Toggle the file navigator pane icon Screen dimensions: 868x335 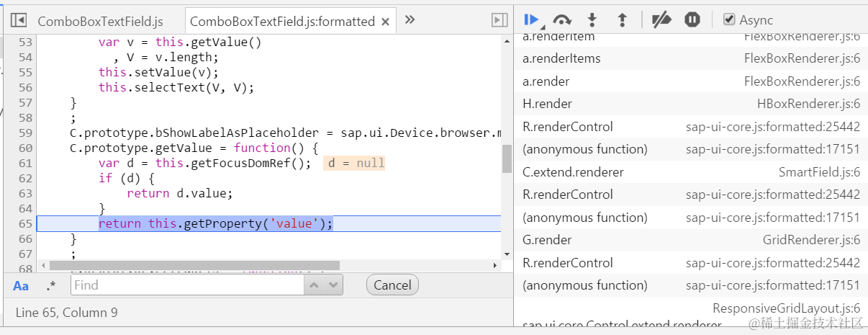click(x=19, y=21)
